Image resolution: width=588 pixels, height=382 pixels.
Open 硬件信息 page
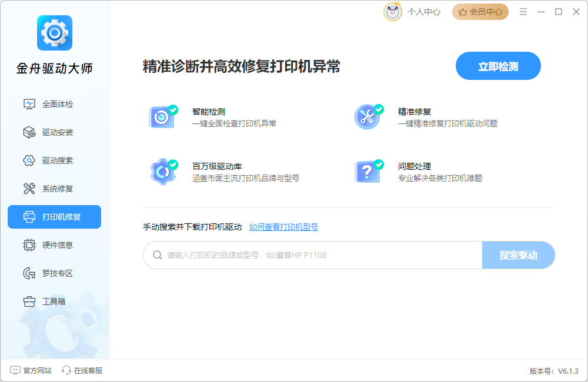pos(54,245)
